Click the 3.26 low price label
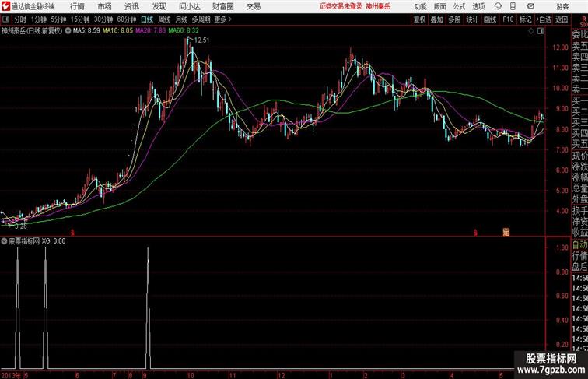 tap(21, 226)
